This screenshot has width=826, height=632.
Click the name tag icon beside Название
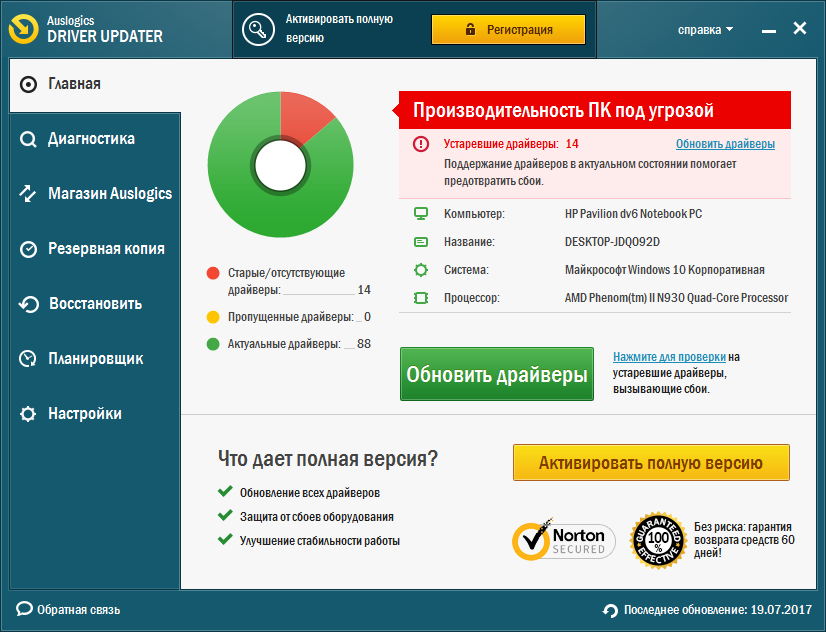(421, 242)
